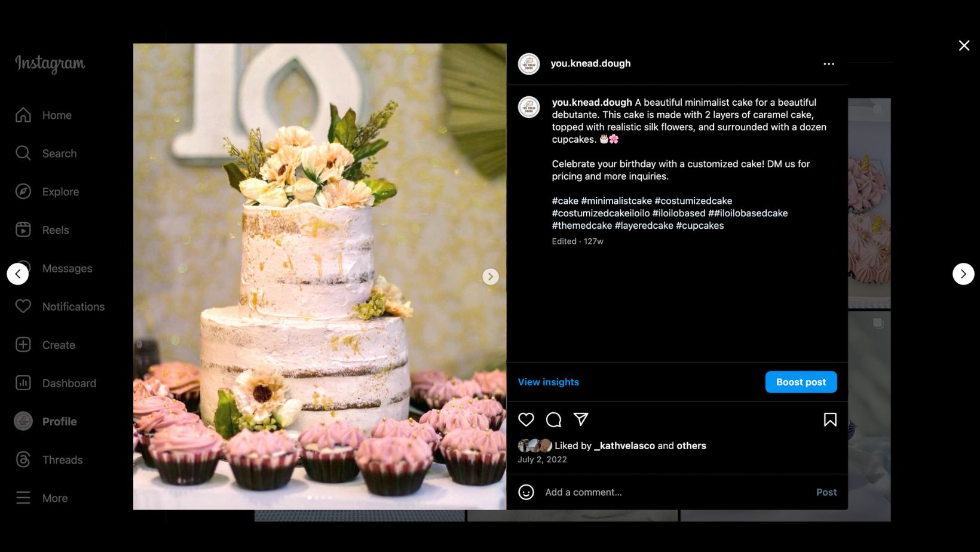The image size is (980, 552).
Task: Open _kathvelasco's profile link
Action: point(624,446)
